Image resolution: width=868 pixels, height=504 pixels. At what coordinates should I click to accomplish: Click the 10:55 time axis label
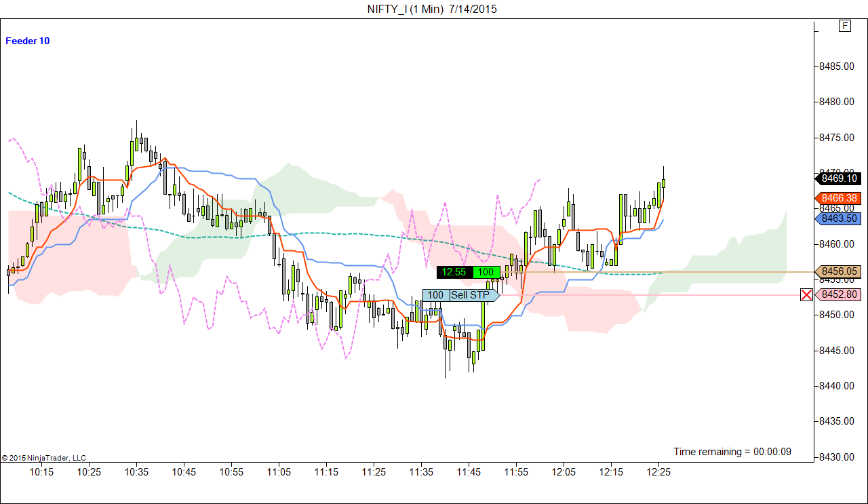[231, 472]
